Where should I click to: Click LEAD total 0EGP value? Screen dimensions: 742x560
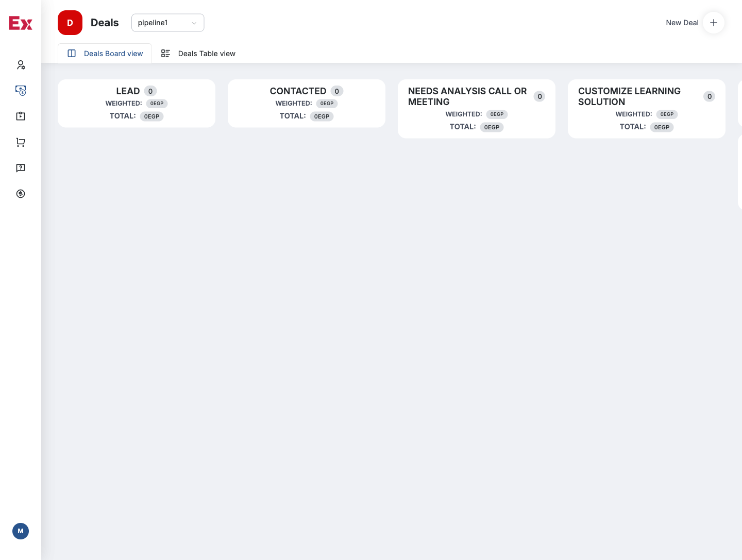click(152, 116)
